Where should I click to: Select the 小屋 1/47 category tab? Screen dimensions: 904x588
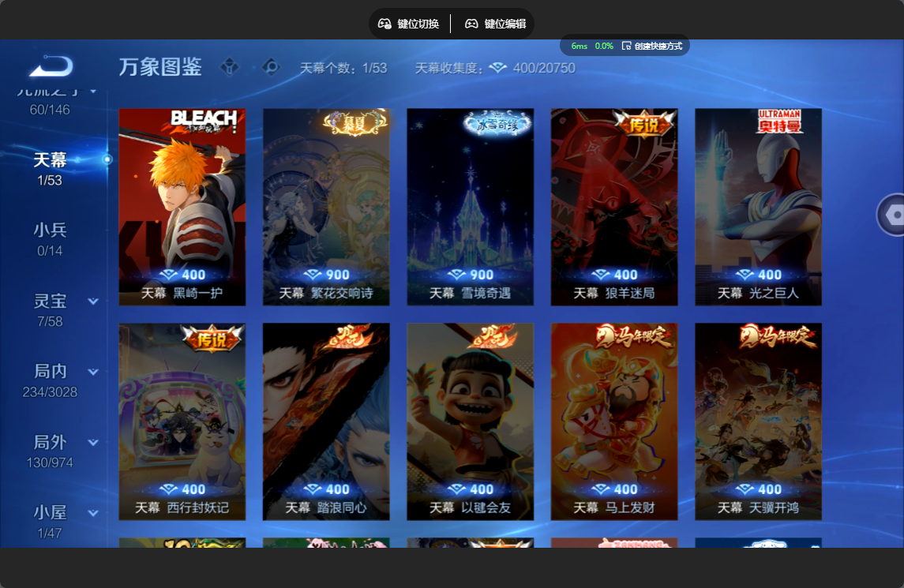tap(51, 522)
